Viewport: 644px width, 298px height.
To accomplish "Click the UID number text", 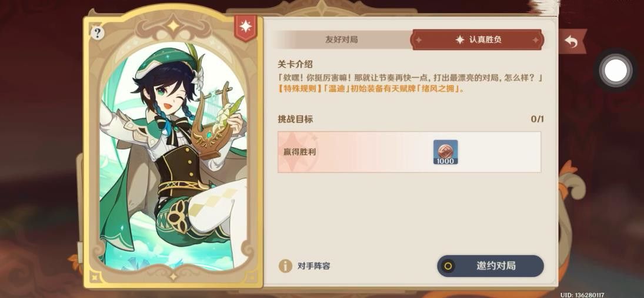I will 582,294.
